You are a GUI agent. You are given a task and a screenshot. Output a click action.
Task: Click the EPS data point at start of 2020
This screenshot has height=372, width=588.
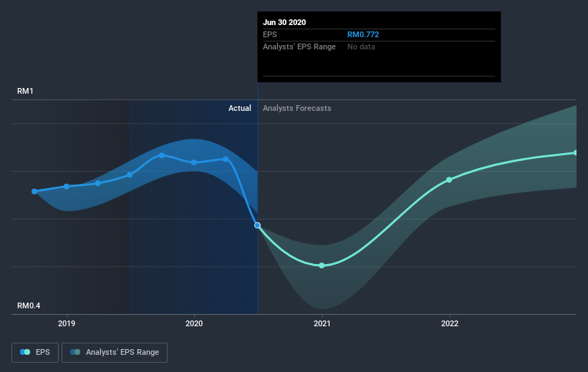(194, 162)
